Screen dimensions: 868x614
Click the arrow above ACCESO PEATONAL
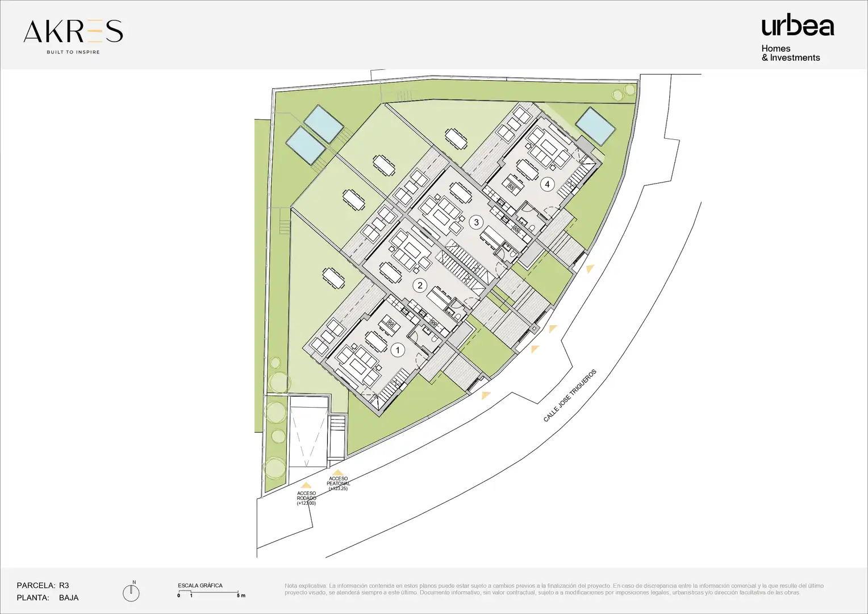337,472
